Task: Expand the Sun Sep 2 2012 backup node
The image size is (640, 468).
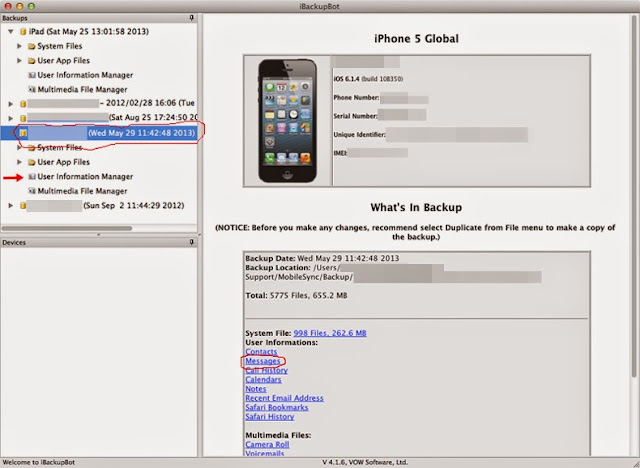Action: click(x=11, y=206)
